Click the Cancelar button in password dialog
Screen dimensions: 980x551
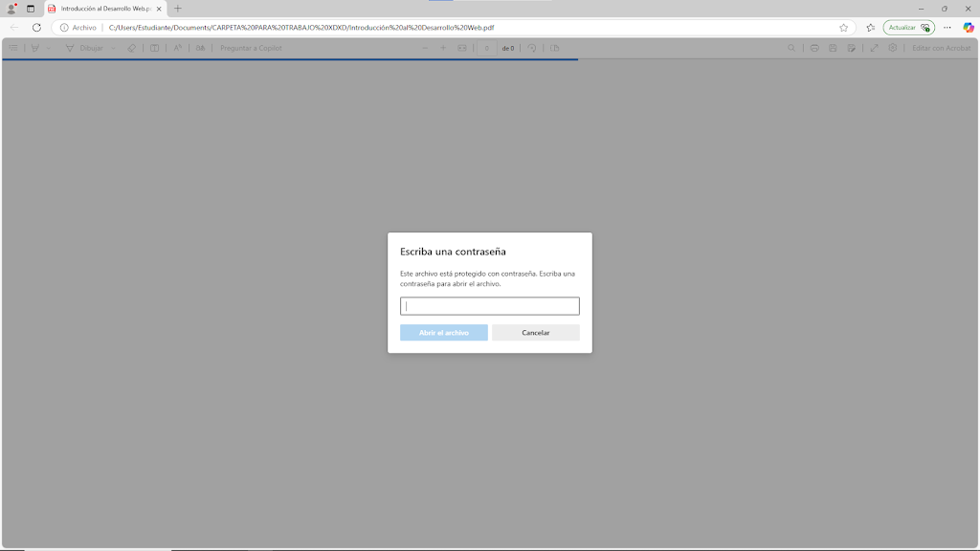(x=535, y=333)
